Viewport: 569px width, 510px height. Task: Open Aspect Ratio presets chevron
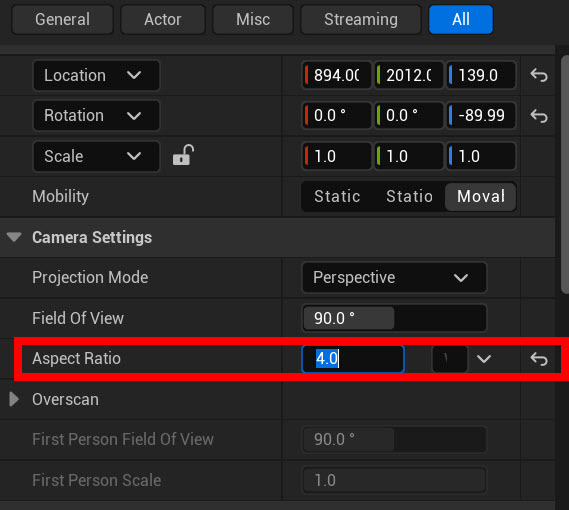(484, 359)
